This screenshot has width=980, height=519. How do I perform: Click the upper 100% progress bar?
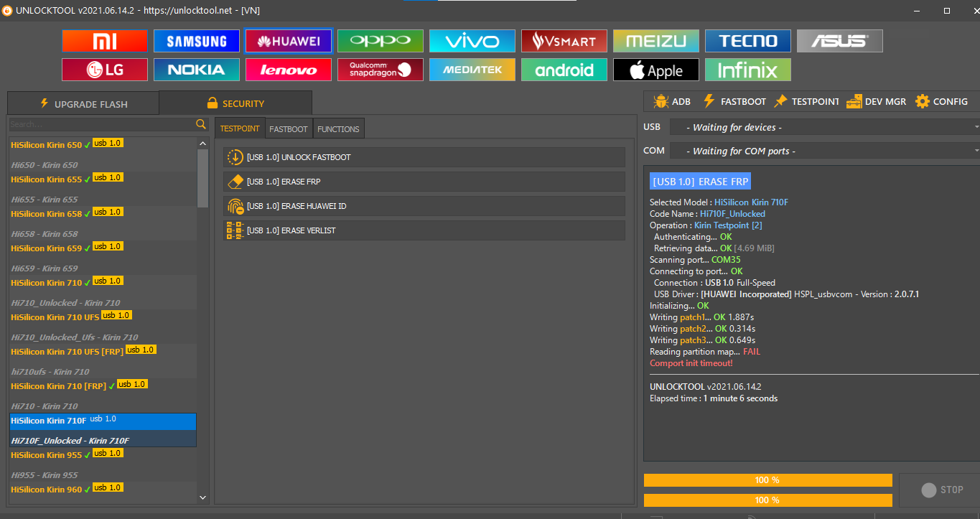coord(767,480)
